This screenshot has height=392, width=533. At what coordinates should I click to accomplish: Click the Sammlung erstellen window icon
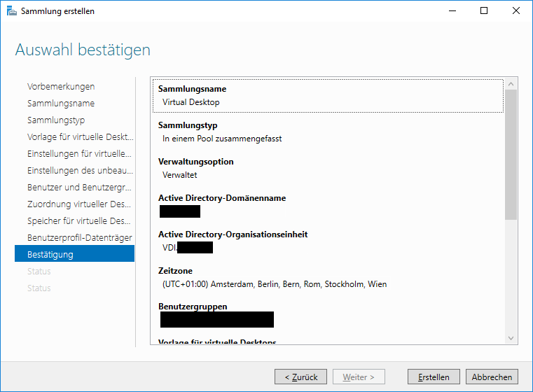coord(12,11)
